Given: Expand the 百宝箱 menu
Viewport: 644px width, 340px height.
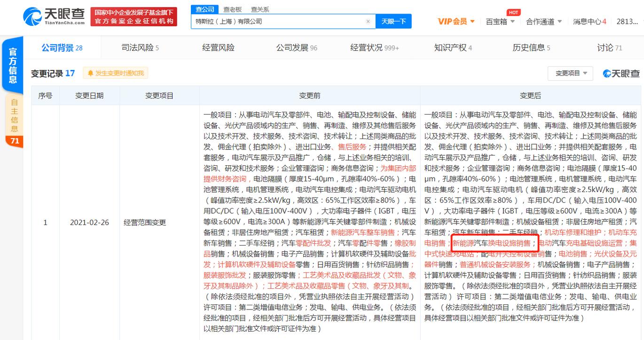Looking at the screenshot, I should (500, 21).
